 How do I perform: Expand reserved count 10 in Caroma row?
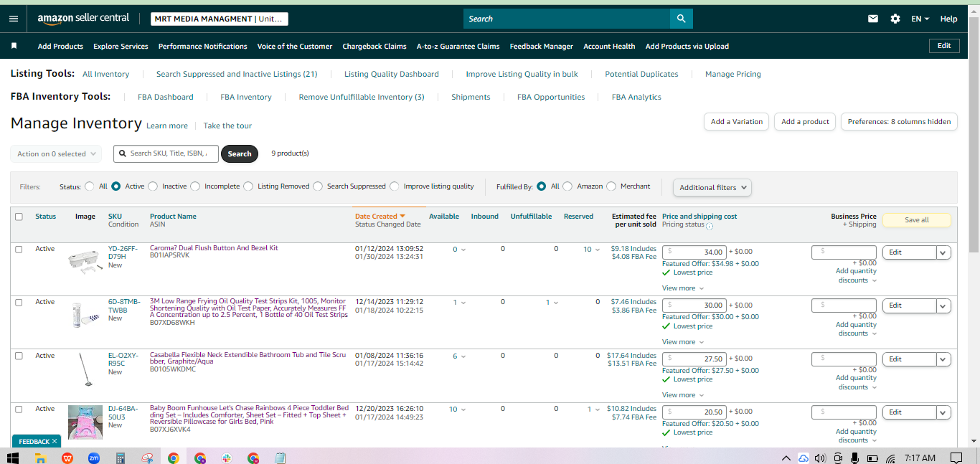[592, 250]
